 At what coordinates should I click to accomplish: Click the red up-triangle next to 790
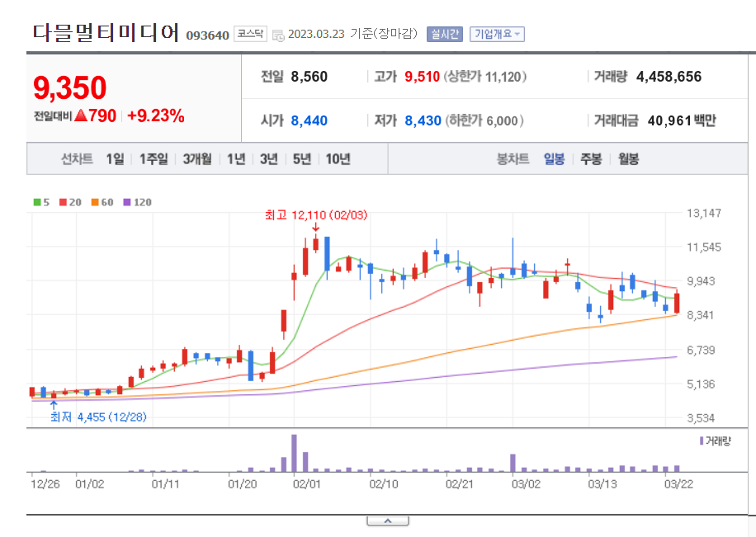click(x=81, y=115)
